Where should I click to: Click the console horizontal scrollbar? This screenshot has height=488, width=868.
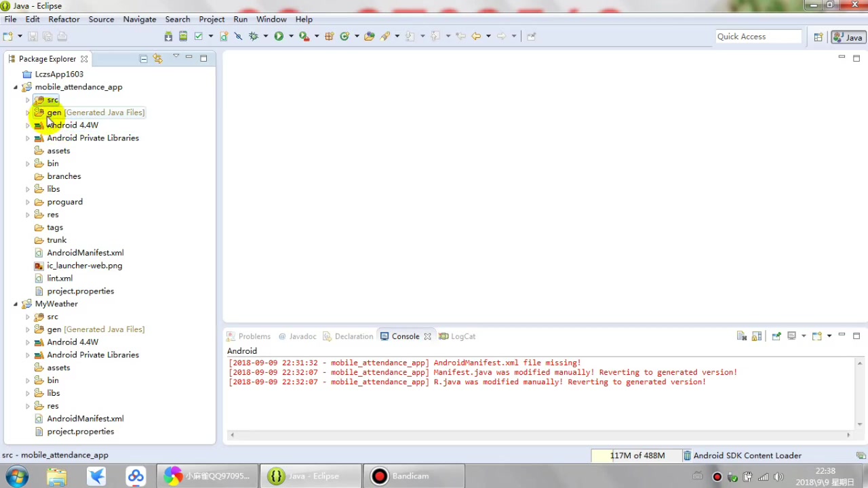[540, 435]
